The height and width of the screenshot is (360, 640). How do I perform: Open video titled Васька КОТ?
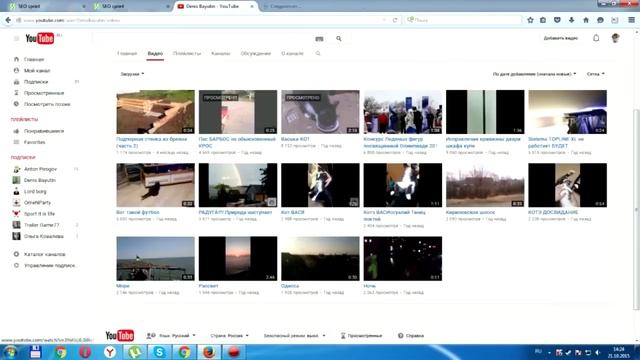tap(295, 139)
